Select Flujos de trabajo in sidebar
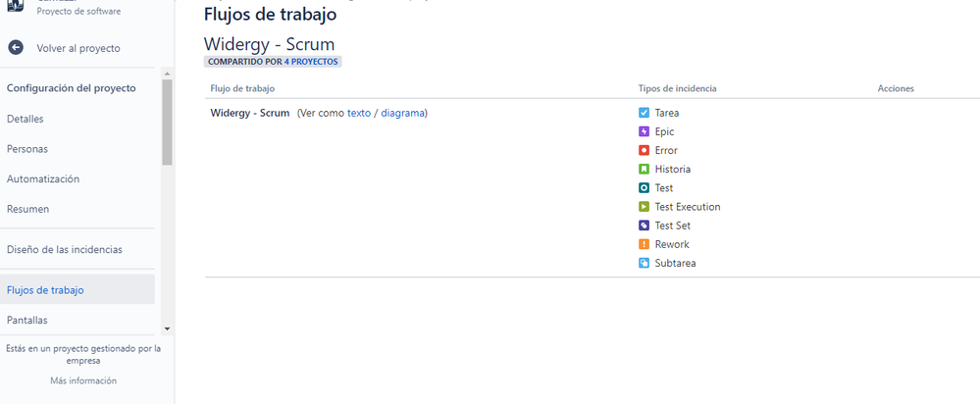This screenshot has height=404, width=980. tap(77, 289)
